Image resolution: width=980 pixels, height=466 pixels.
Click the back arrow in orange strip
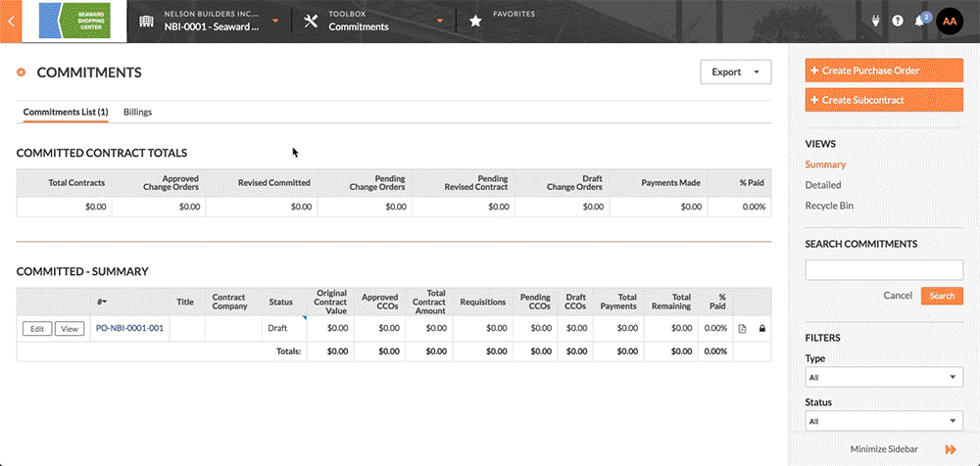click(x=11, y=21)
